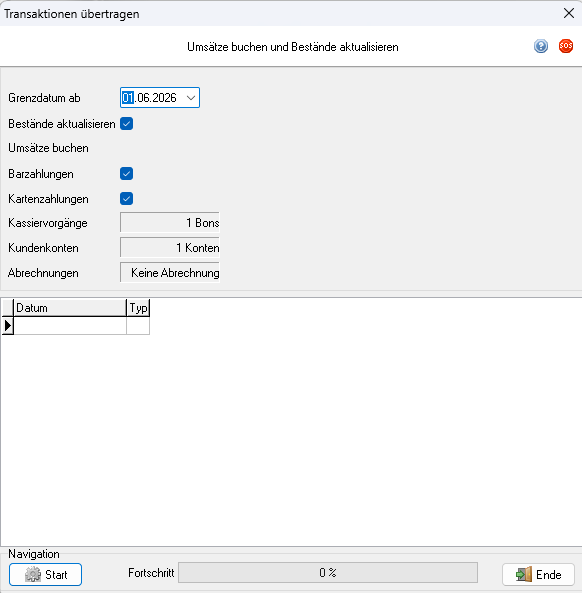Click the Abrechnungen field Keine Abrechnung
The height and width of the screenshot is (593, 582).
(170, 273)
